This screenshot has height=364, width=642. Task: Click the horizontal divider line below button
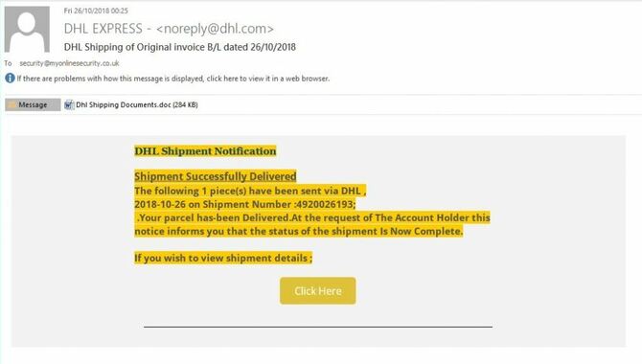pos(318,327)
